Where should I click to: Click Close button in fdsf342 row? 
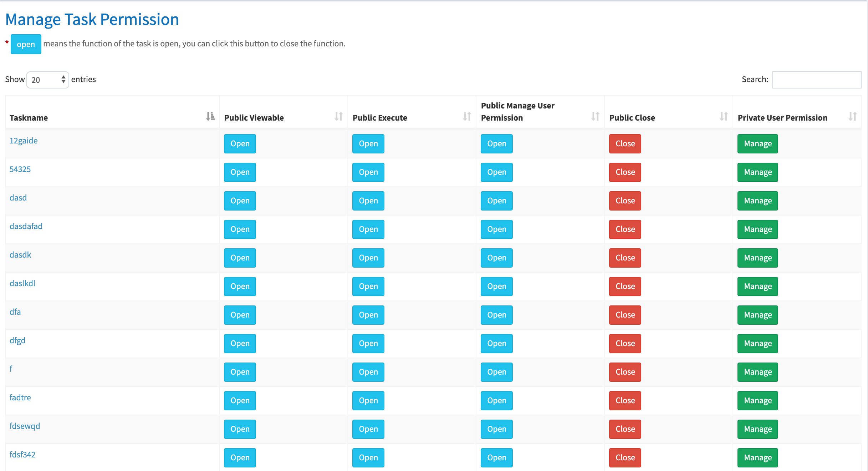tap(625, 458)
